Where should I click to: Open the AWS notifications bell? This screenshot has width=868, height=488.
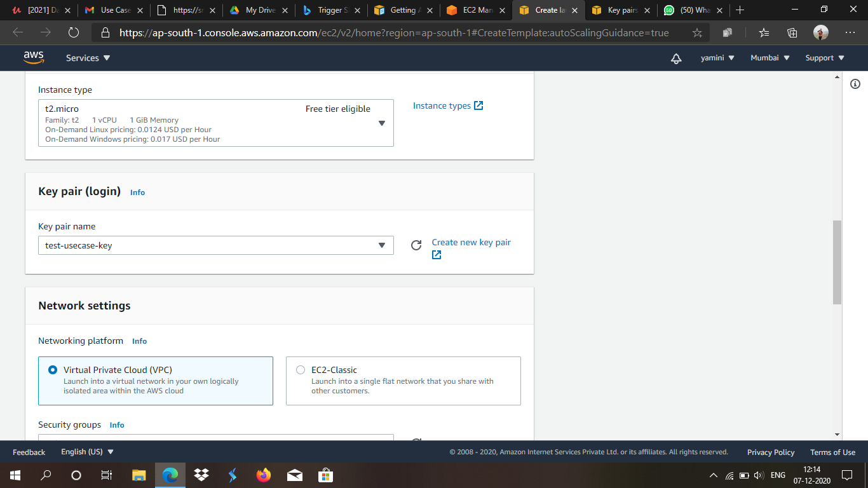tap(676, 58)
